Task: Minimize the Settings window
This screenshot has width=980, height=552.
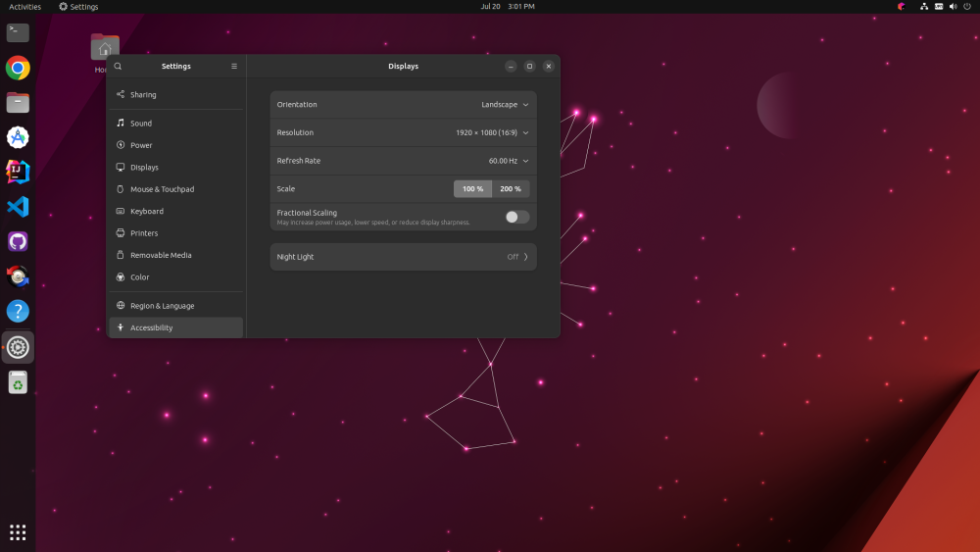Action: (x=511, y=66)
